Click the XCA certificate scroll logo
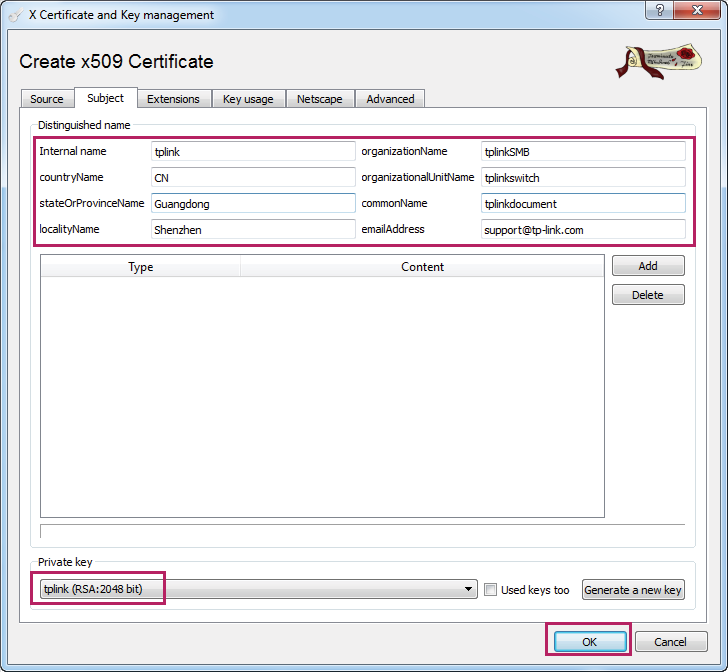728x672 pixels. click(x=659, y=61)
